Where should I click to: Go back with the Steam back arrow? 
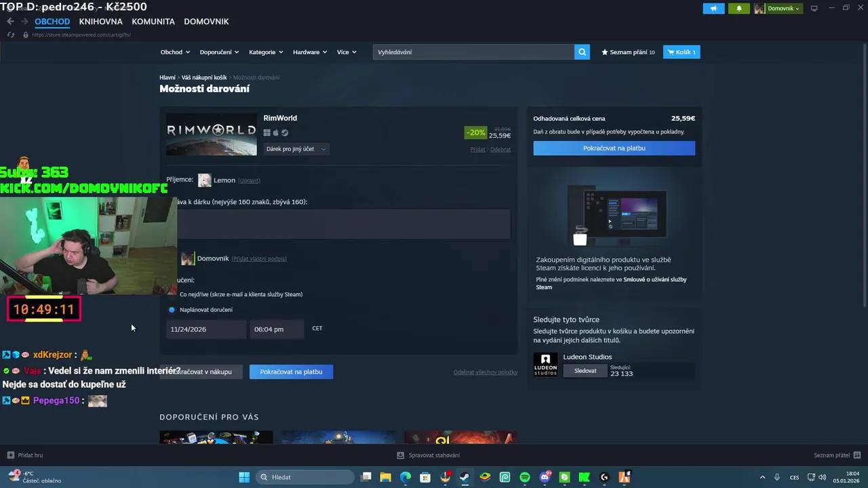click(10, 22)
